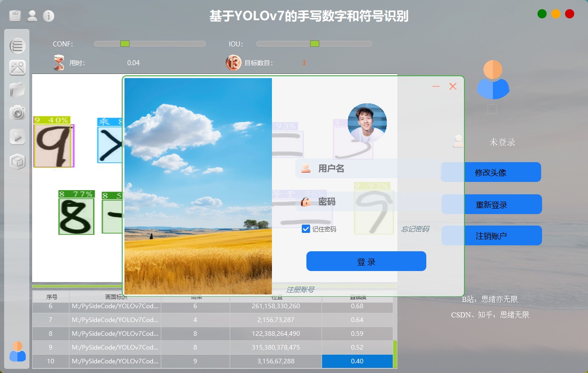This screenshot has width=588, height=373.
Task: Click the 修改头像 button
Action: coord(491,172)
